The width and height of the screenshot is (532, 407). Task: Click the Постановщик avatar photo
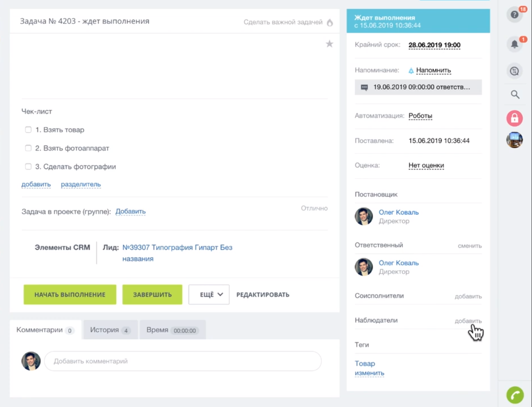(x=364, y=216)
